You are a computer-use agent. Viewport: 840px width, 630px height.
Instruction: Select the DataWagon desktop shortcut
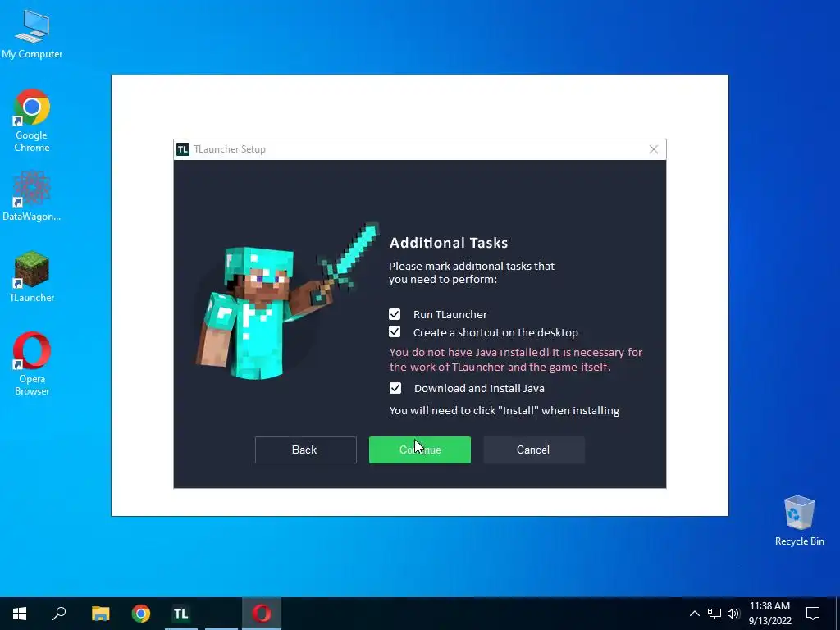click(32, 195)
